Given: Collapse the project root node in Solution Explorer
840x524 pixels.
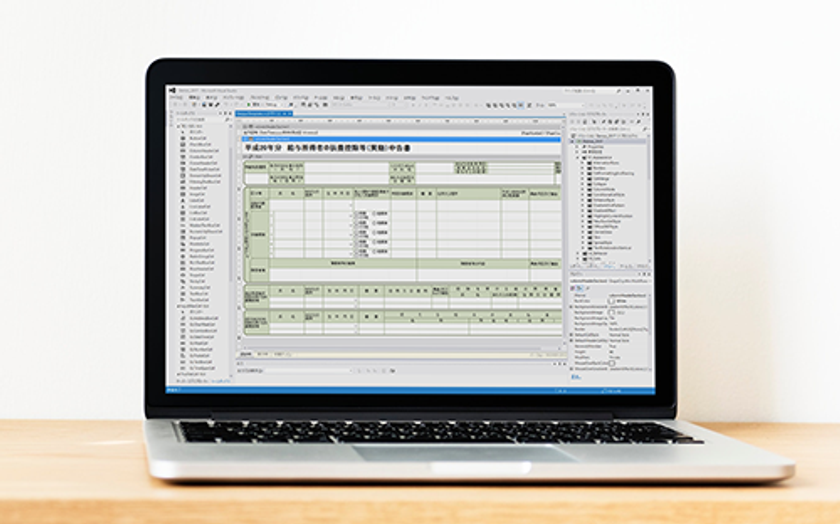Looking at the screenshot, I should click(573, 141).
